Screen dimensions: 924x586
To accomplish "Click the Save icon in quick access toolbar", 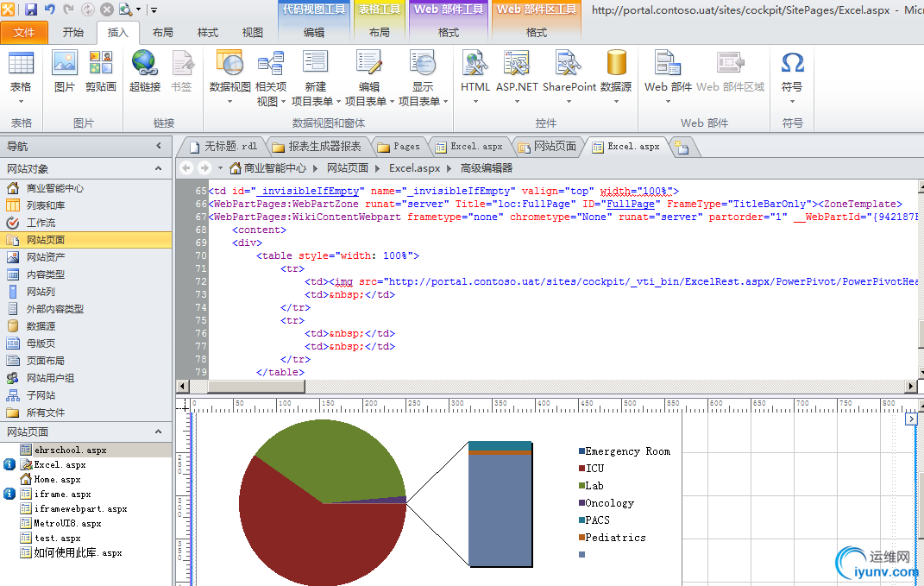I will tap(31, 9).
